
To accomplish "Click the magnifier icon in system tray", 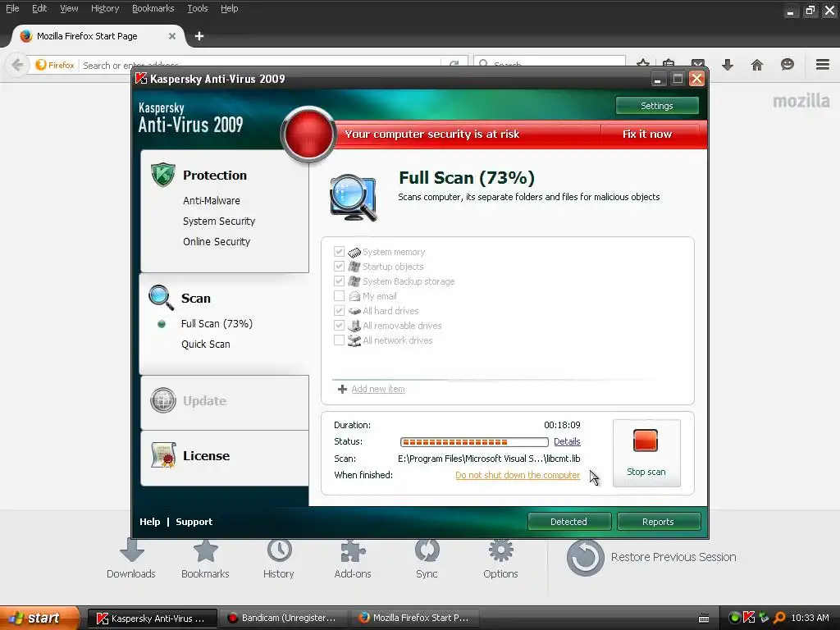I will (779, 618).
